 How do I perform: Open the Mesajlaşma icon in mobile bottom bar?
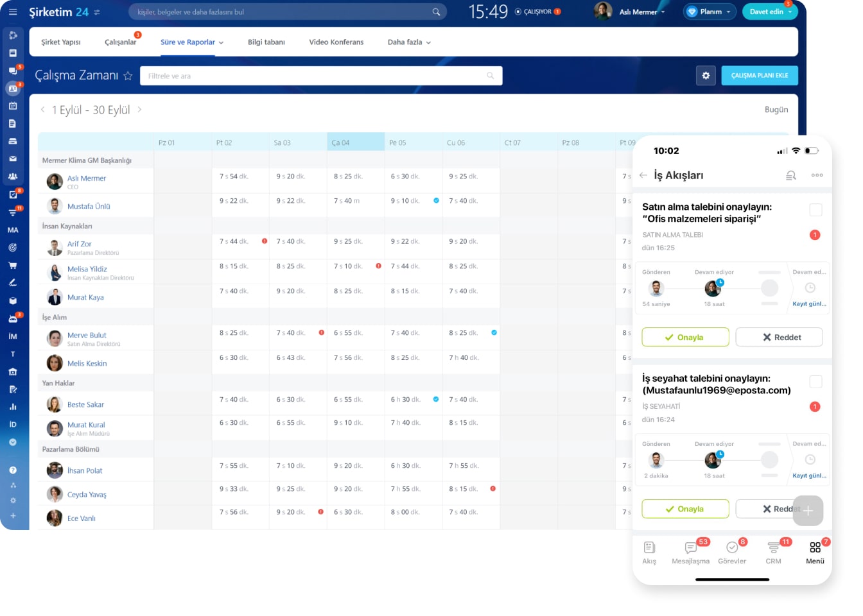tap(690, 549)
